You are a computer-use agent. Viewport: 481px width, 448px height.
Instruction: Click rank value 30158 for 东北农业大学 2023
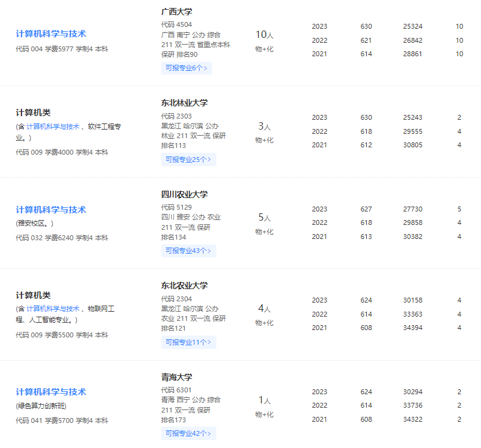point(413,301)
